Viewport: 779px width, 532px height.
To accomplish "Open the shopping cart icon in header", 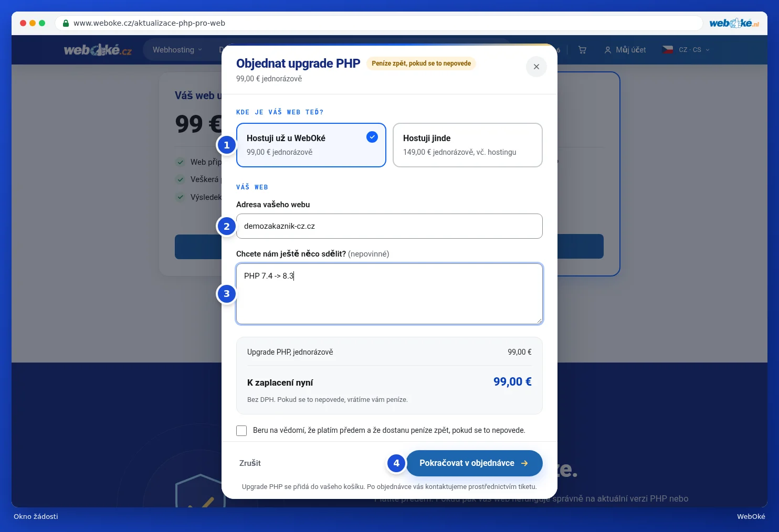I will (x=582, y=50).
